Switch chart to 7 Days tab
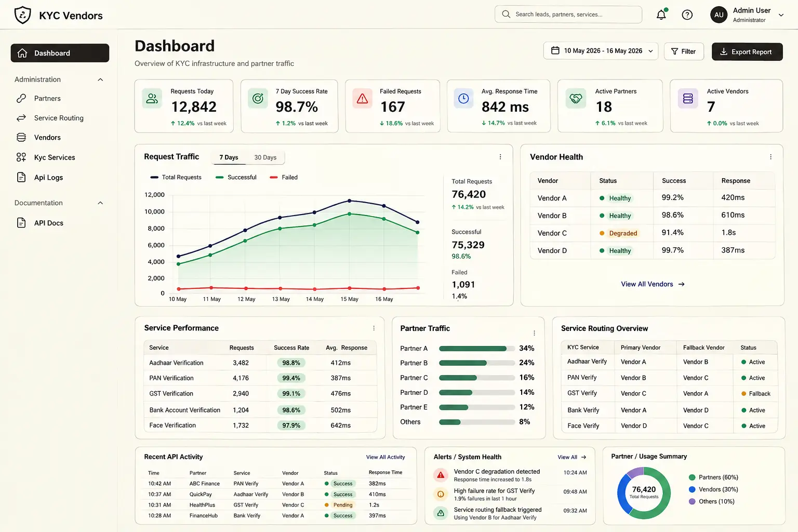Viewport: 798px width, 532px height. pyautogui.click(x=229, y=157)
